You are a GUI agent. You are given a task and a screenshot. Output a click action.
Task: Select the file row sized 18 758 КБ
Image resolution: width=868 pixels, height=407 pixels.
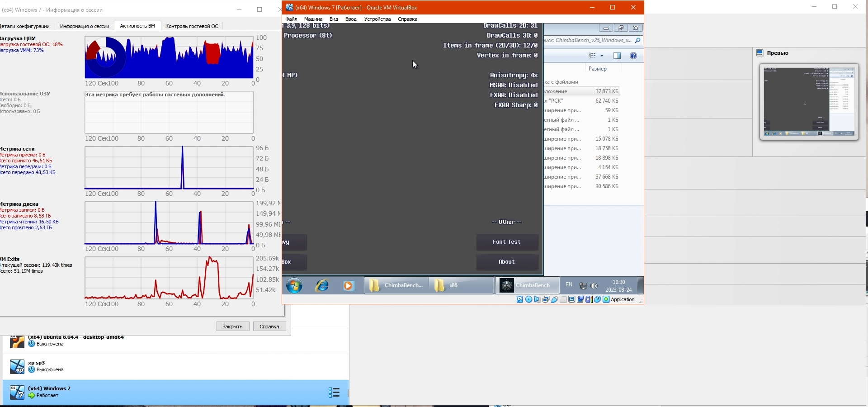[581, 148]
